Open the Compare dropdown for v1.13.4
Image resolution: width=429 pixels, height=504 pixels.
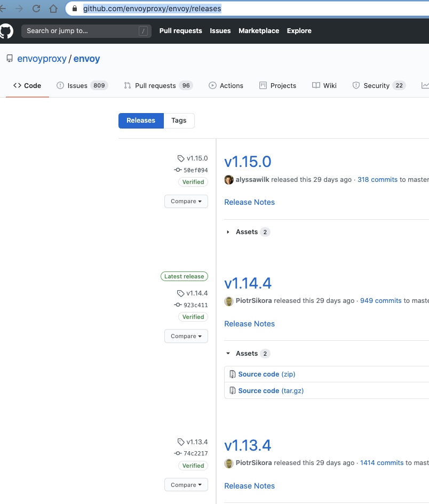tap(186, 485)
